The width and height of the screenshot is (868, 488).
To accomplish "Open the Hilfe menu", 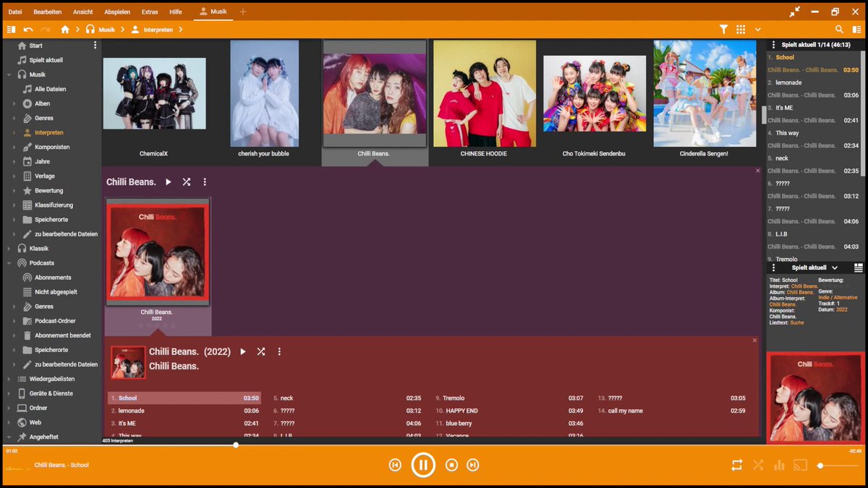I will click(x=176, y=12).
